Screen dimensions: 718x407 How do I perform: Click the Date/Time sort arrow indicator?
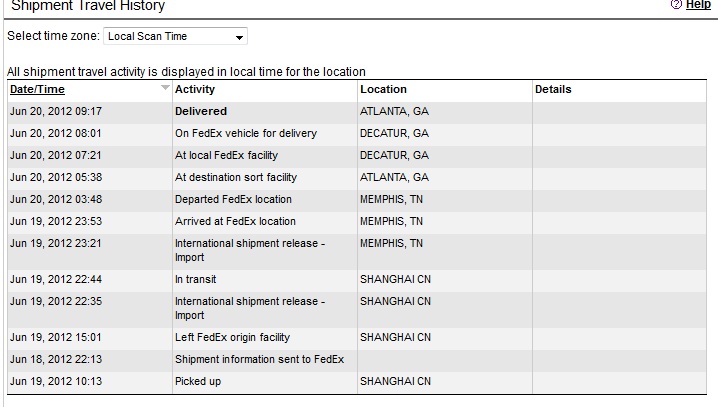165,87
